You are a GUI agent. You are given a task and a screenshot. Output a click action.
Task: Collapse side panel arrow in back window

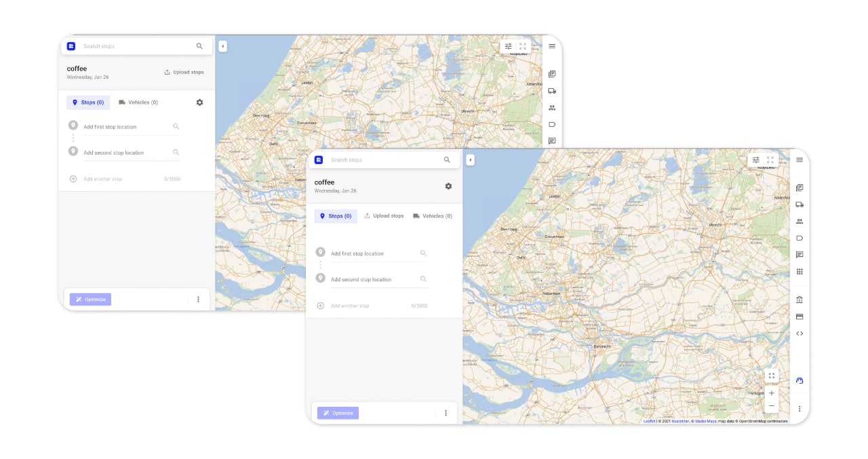222,46
